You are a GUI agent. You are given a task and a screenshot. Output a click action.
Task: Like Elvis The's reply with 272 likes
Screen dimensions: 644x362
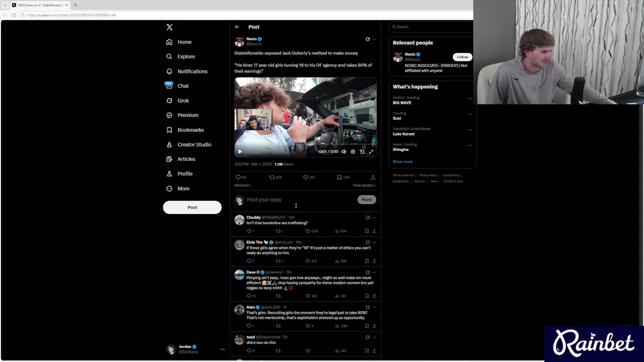pos(312,261)
